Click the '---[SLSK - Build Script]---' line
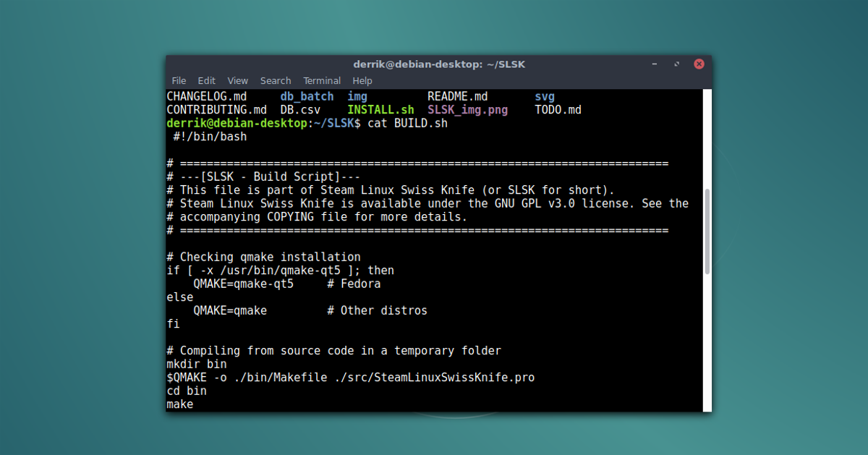This screenshot has width=868, height=455. coord(263,177)
